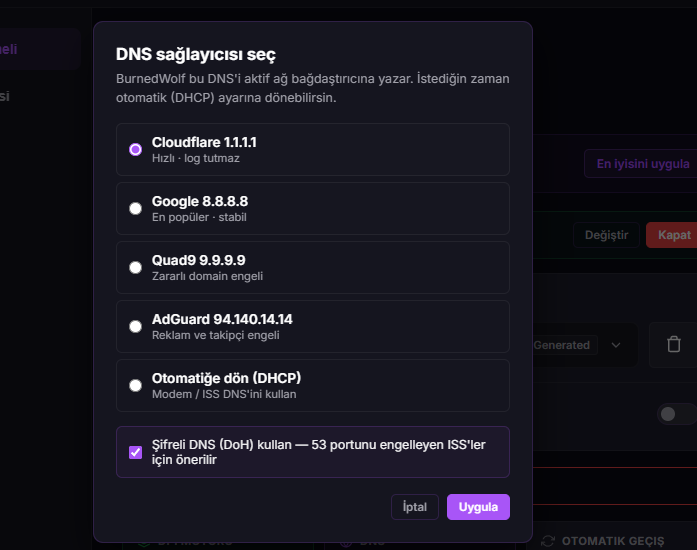This screenshot has width=697, height=550.
Task: Click the 'Reklam ve takipçi engeli' description
Action: click(x=216, y=335)
